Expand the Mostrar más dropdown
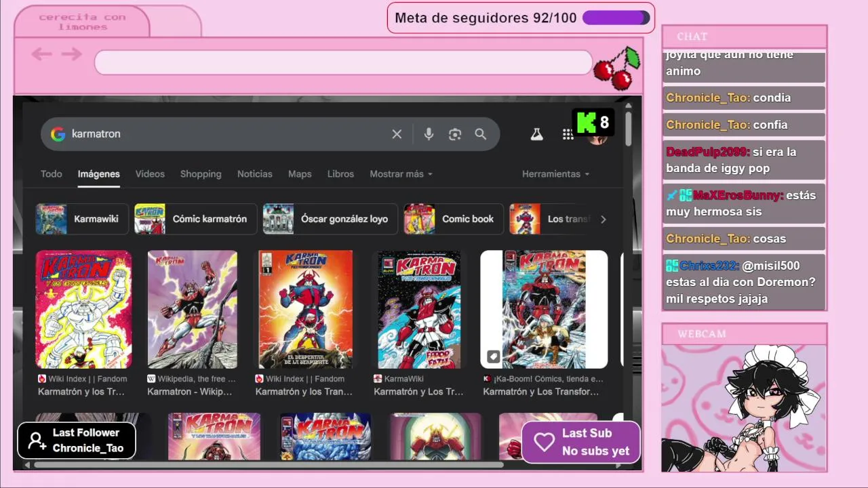The image size is (868, 488). [401, 174]
